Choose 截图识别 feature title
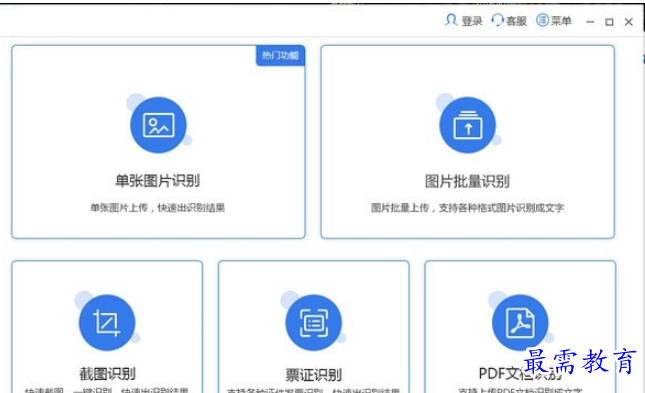The image size is (645, 393). click(107, 374)
